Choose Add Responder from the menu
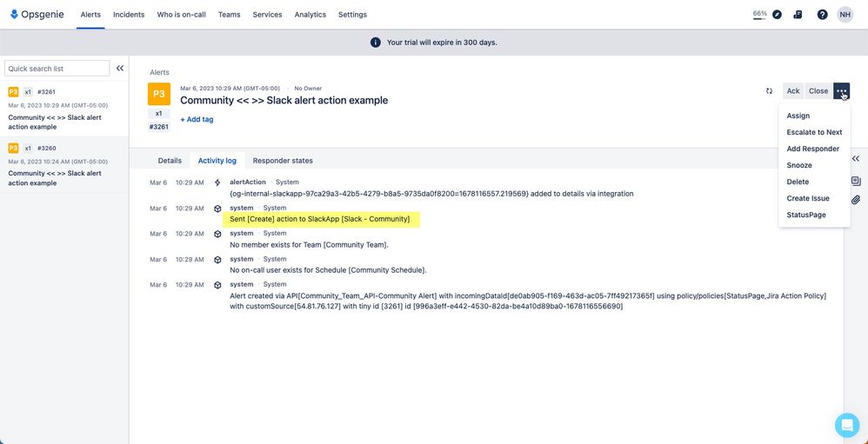 point(814,149)
